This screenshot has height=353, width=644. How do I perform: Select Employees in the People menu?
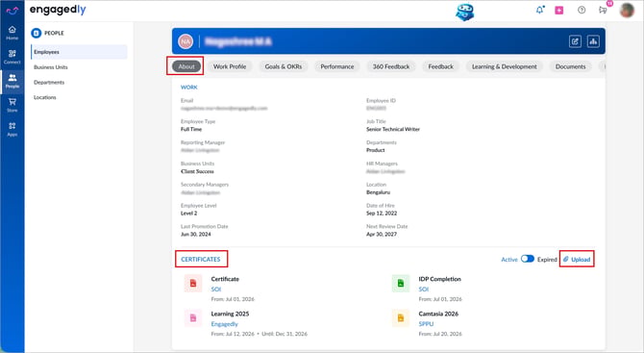coord(79,52)
